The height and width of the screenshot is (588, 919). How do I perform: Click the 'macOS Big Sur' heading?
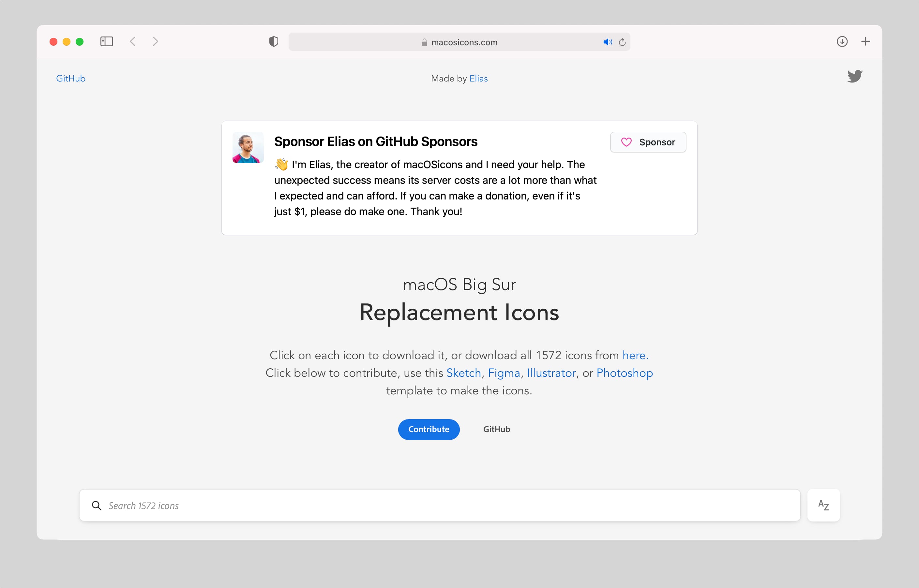tap(459, 285)
